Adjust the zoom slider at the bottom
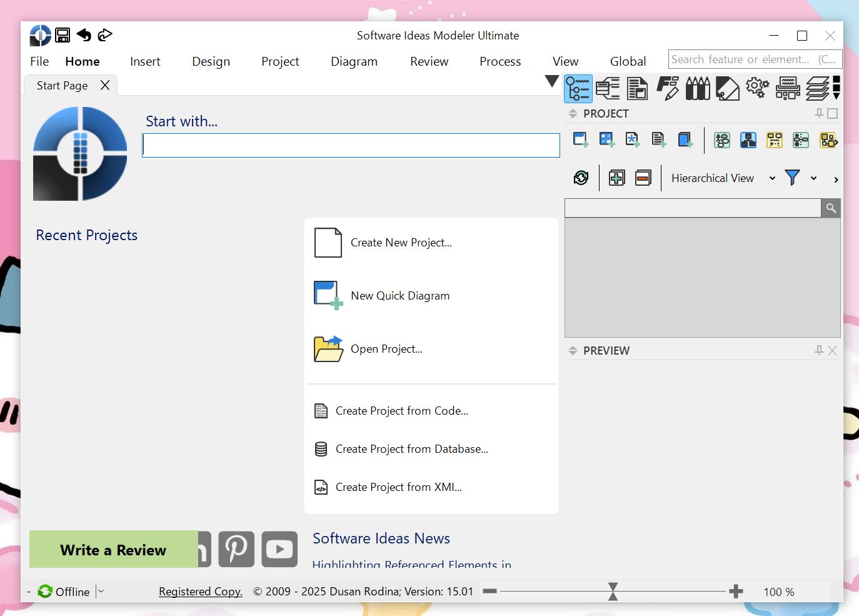859x616 pixels. coord(612,591)
